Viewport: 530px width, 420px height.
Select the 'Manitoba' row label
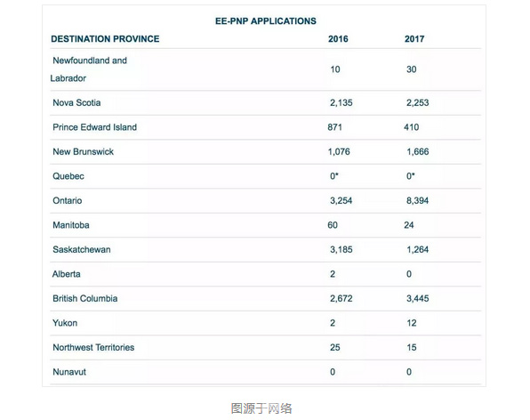click(x=71, y=225)
